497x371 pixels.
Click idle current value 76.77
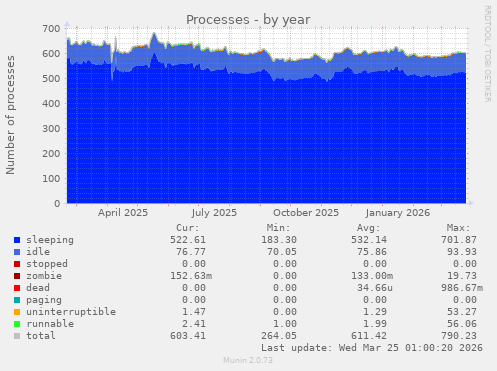point(191,252)
